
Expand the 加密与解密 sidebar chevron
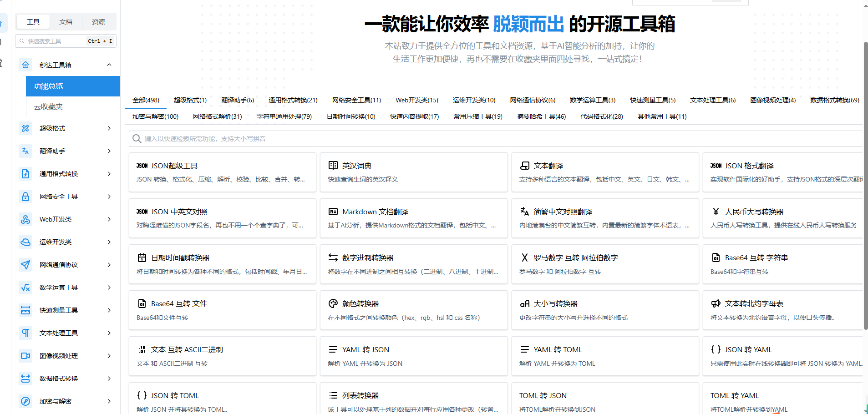coord(109,401)
